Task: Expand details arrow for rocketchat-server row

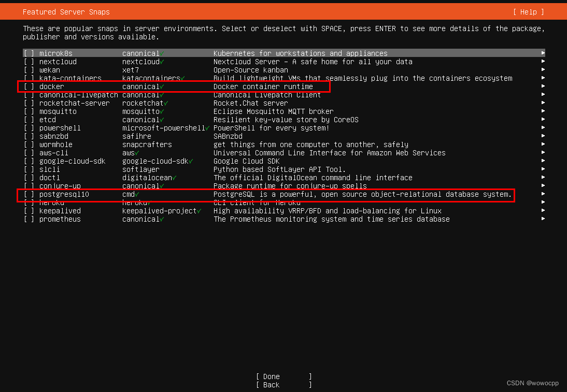Action: [x=543, y=103]
